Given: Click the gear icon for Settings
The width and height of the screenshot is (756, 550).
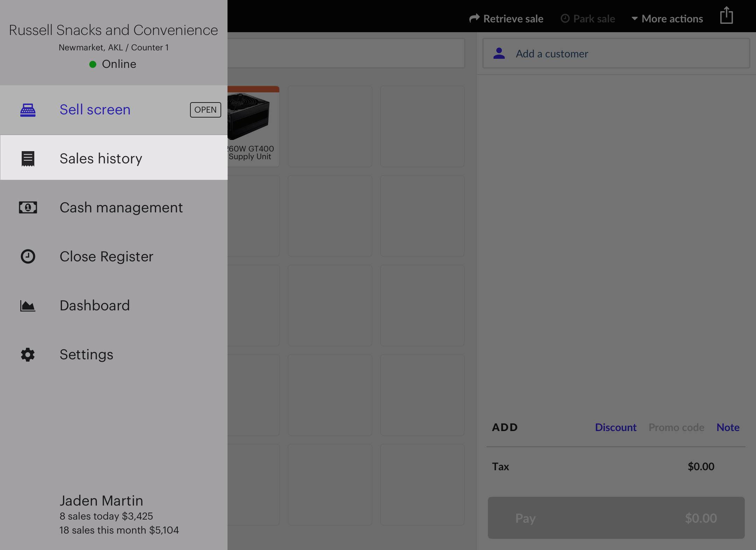Looking at the screenshot, I should click(x=28, y=354).
